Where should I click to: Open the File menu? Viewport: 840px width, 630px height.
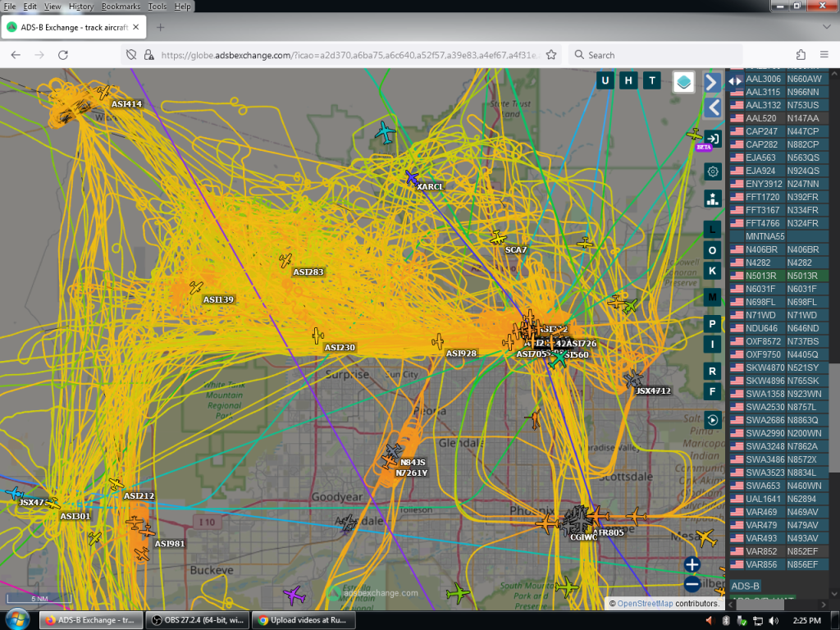click(x=10, y=7)
